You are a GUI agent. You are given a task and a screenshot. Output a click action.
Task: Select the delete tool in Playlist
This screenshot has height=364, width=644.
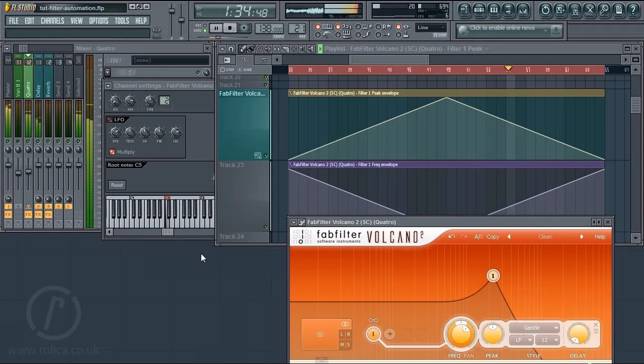point(260,49)
